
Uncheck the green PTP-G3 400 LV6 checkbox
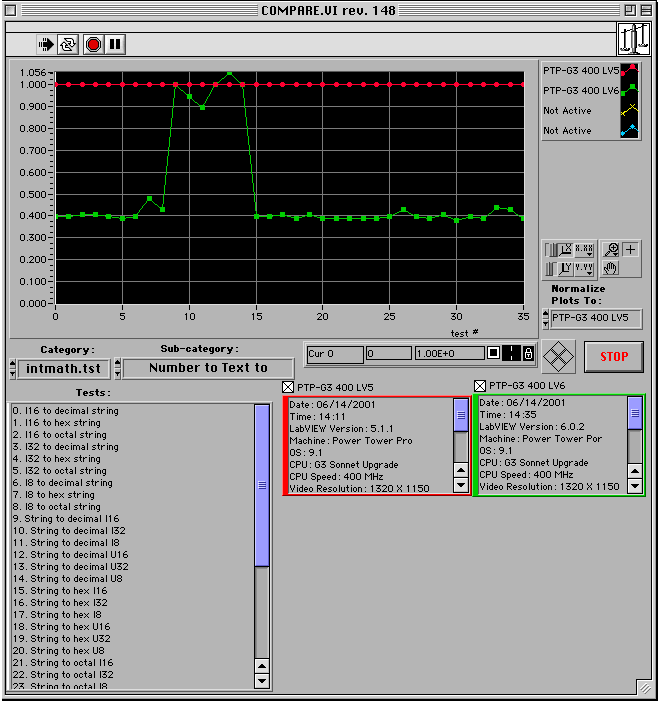[x=480, y=386]
